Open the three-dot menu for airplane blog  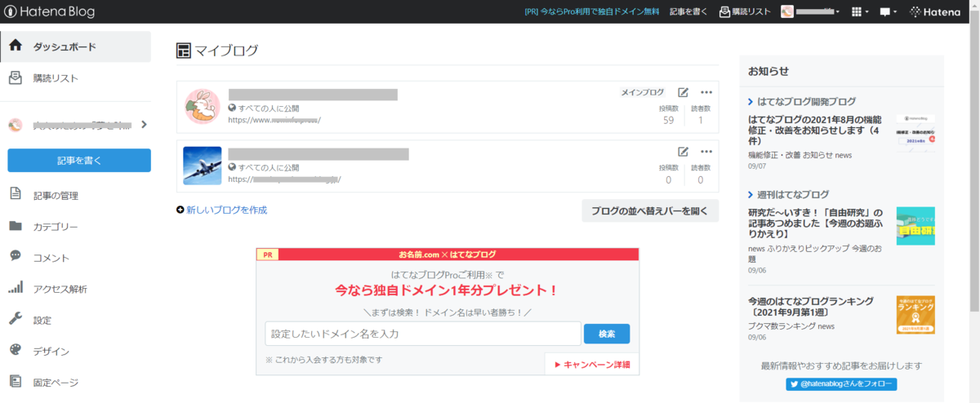click(706, 152)
